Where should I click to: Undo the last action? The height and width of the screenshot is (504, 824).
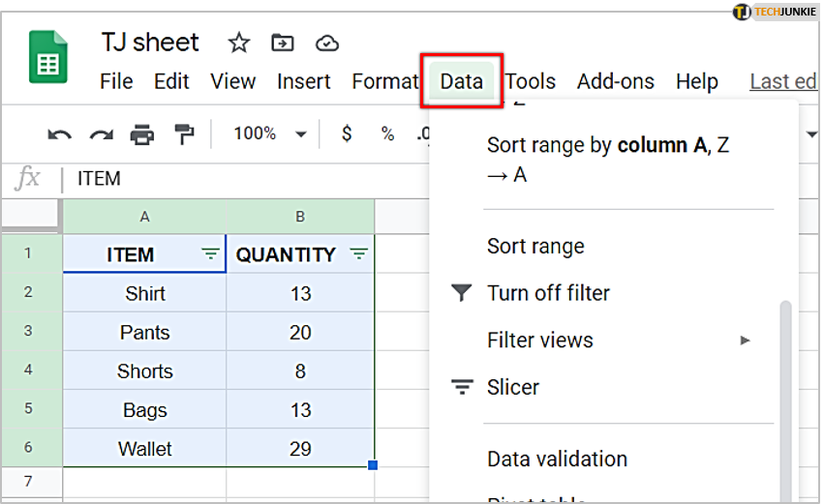point(59,134)
